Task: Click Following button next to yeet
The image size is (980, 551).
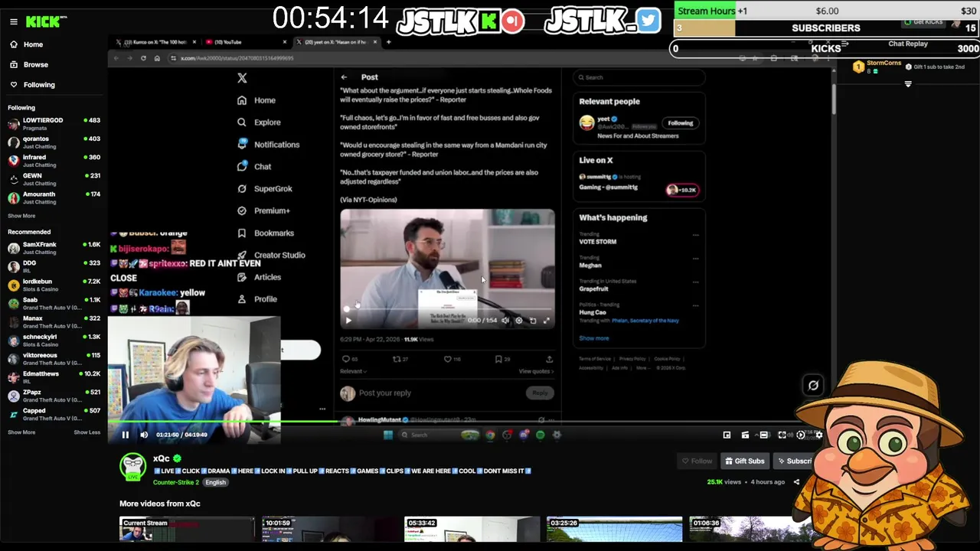Action: click(680, 123)
